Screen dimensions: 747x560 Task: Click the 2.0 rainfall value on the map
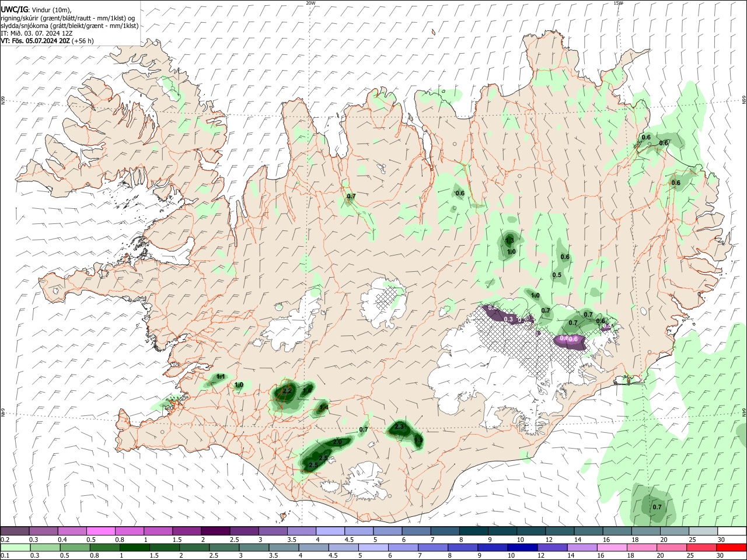pyautogui.click(x=337, y=442)
